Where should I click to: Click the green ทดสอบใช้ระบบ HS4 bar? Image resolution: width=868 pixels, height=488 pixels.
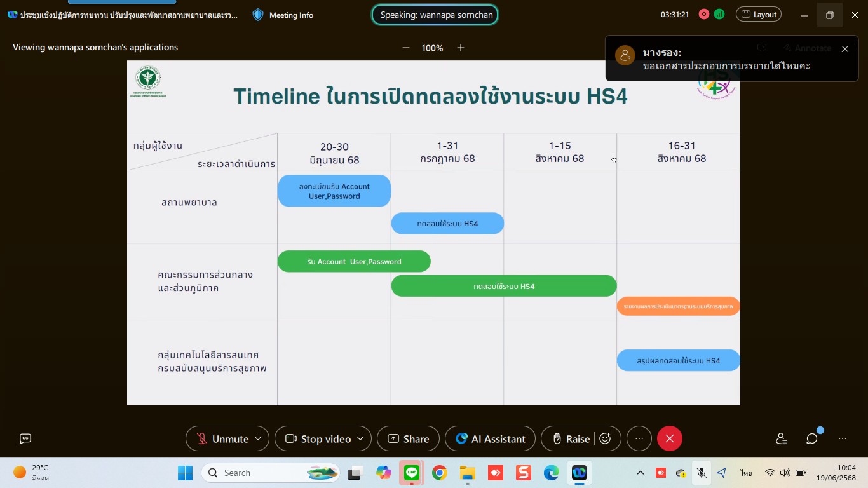pyautogui.click(x=504, y=286)
